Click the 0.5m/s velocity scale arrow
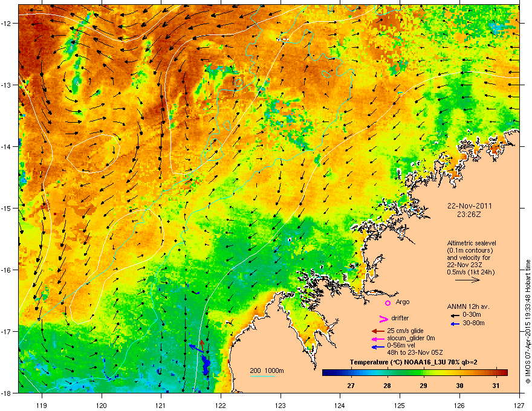 467,280
